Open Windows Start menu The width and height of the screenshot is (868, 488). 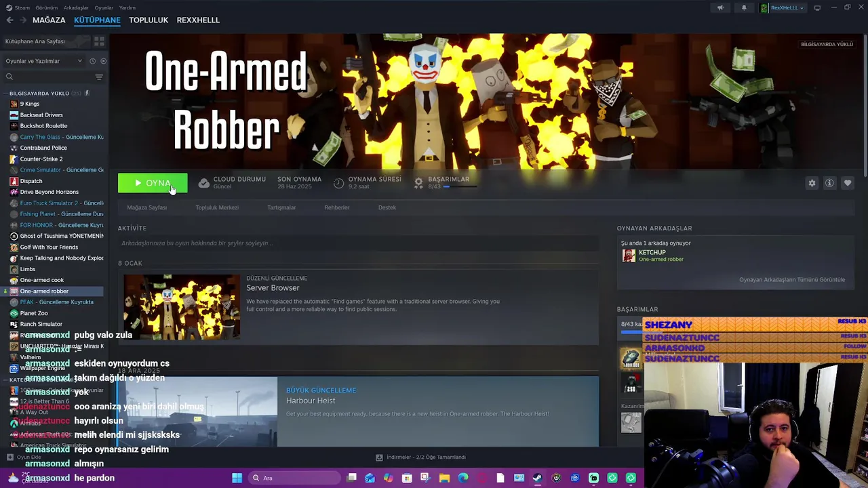click(237, 478)
